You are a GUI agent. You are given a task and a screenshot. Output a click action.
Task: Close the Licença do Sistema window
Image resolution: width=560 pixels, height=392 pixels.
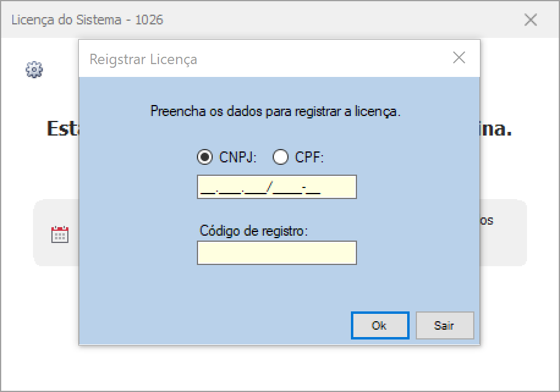(530, 20)
